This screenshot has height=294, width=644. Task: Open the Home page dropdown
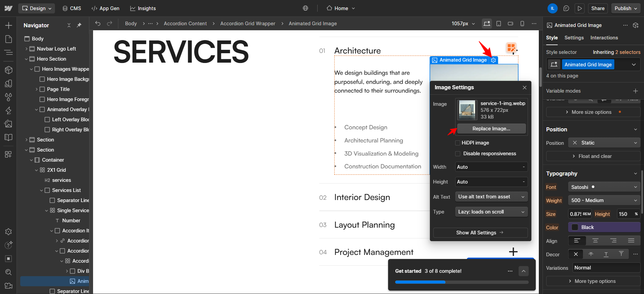click(341, 8)
